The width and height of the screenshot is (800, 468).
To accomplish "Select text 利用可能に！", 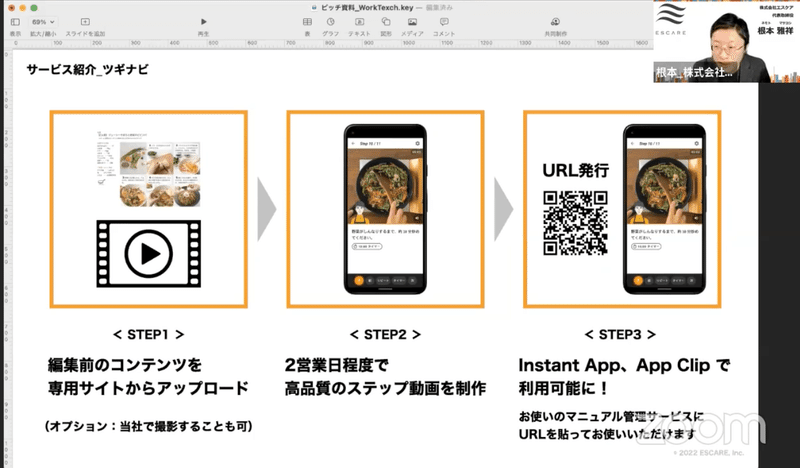I will coord(564,388).
